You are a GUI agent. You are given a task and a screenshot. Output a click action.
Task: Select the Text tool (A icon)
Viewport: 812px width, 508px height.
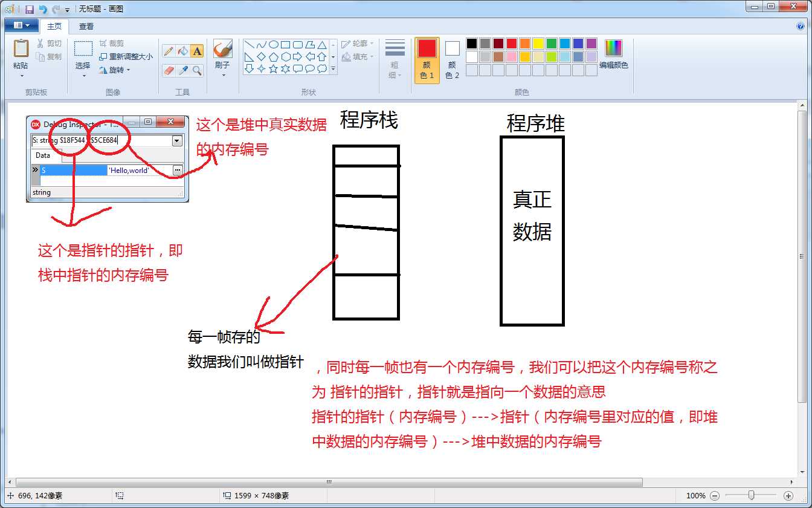click(x=197, y=51)
